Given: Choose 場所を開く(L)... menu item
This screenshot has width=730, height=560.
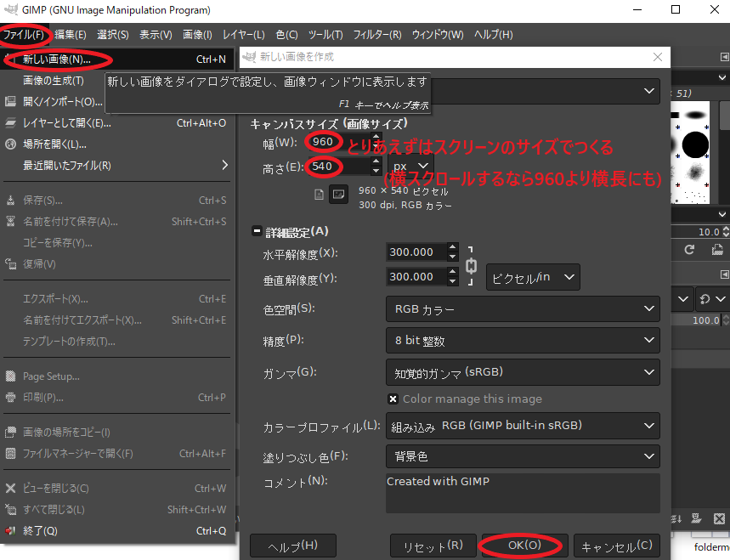Looking at the screenshot, I should (x=116, y=144).
